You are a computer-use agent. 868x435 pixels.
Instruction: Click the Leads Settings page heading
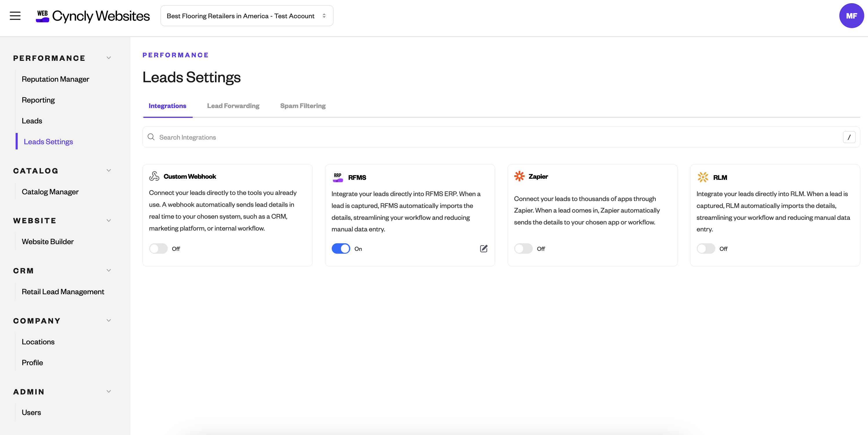click(192, 77)
